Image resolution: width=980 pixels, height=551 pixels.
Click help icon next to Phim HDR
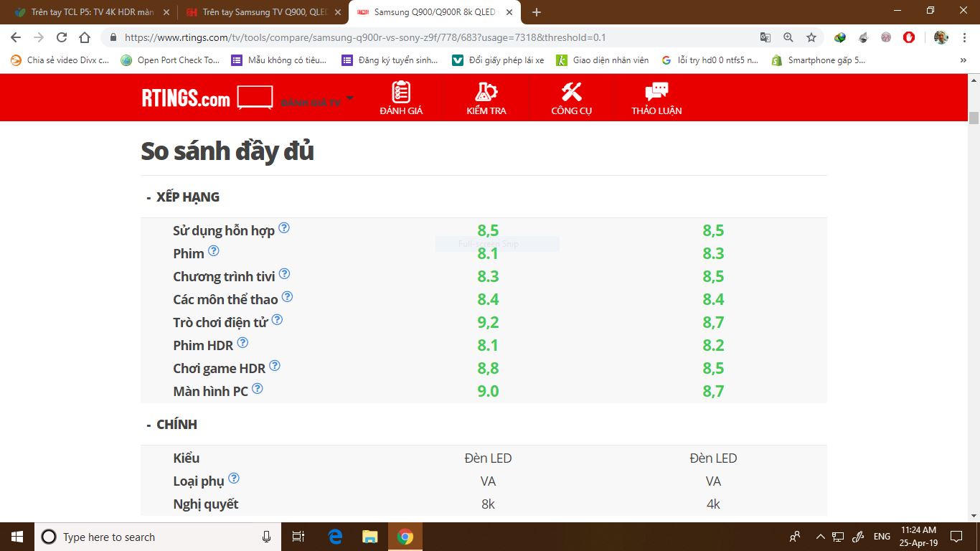(242, 343)
